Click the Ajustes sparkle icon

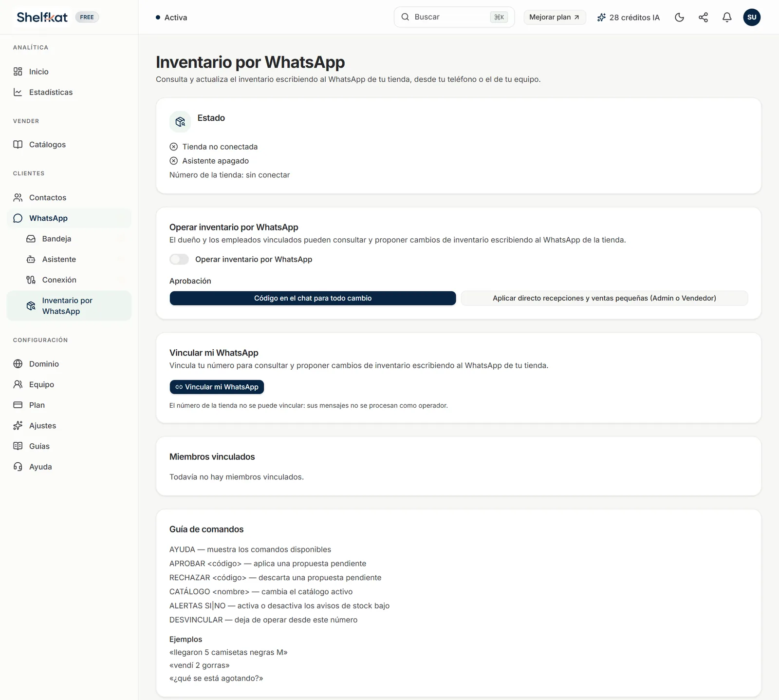point(18,425)
